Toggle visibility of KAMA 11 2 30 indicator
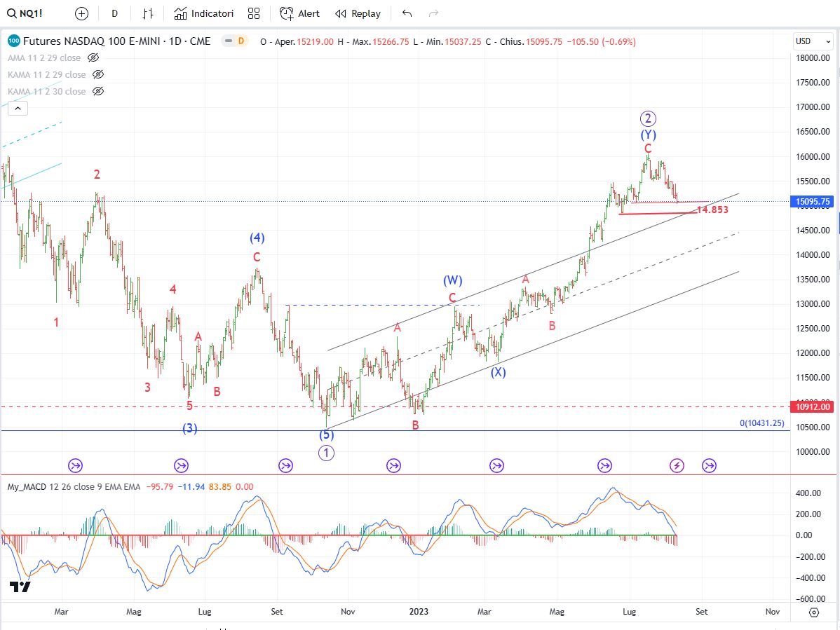840x630 pixels. (x=98, y=91)
